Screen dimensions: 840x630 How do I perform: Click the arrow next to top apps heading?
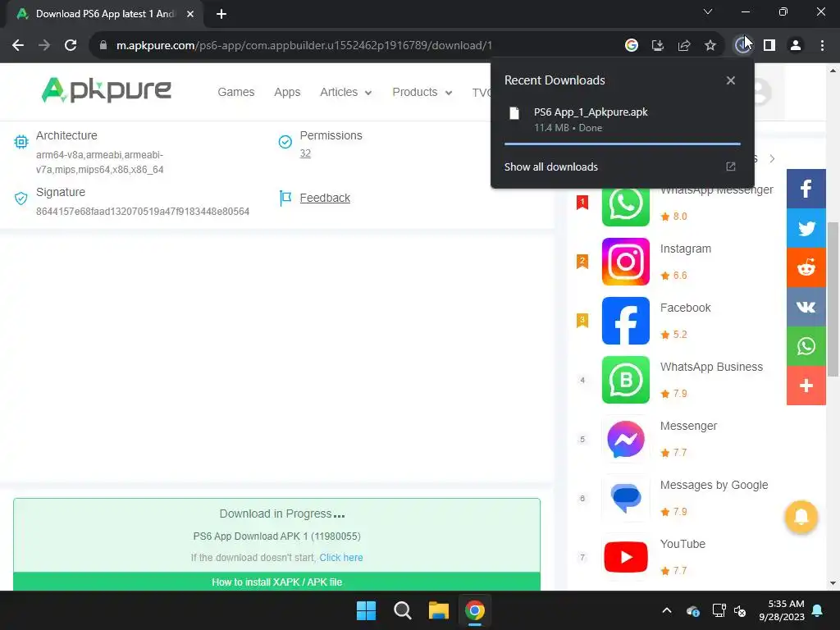click(x=772, y=158)
